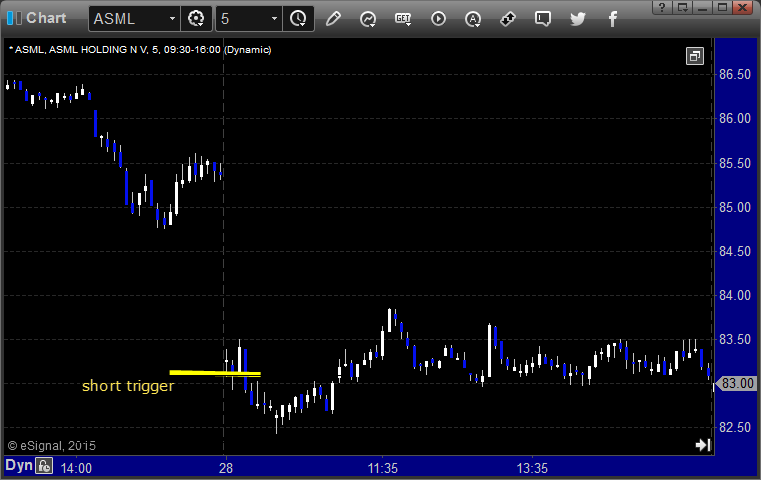Open the comment bubble icon
Screen dimensions: 761x480
(x=543, y=19)
